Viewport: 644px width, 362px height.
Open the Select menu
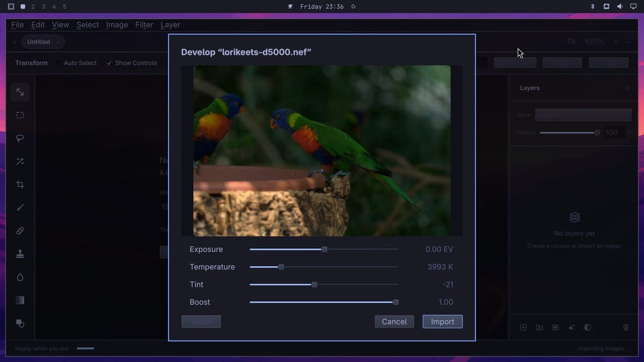87,25
